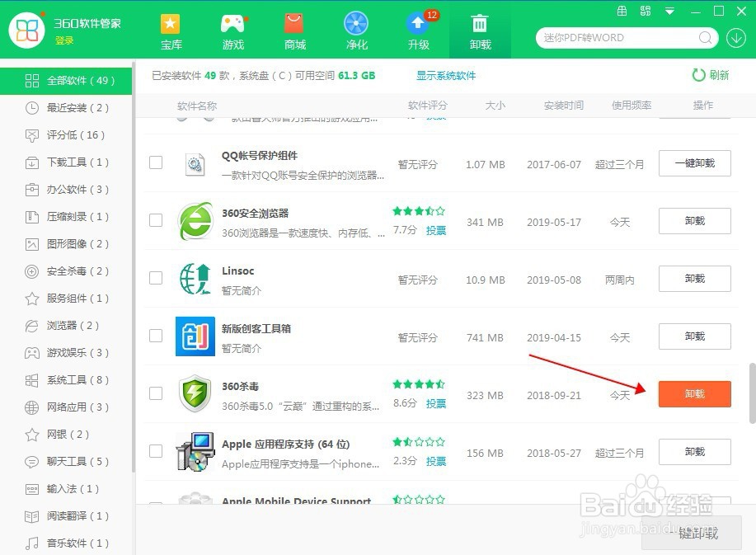756x555 pixels.
Task: Select 网络应用 (3) category
Action: pos(67,407)
